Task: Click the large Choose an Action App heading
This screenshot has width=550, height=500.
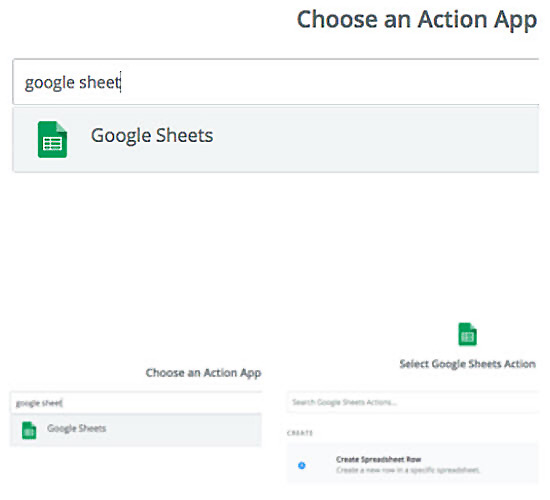Action: [x=417, y=20]
